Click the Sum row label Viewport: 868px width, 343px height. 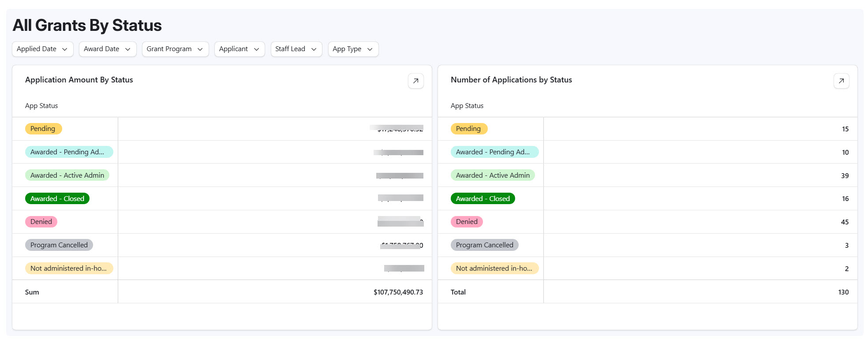point(32,292)
